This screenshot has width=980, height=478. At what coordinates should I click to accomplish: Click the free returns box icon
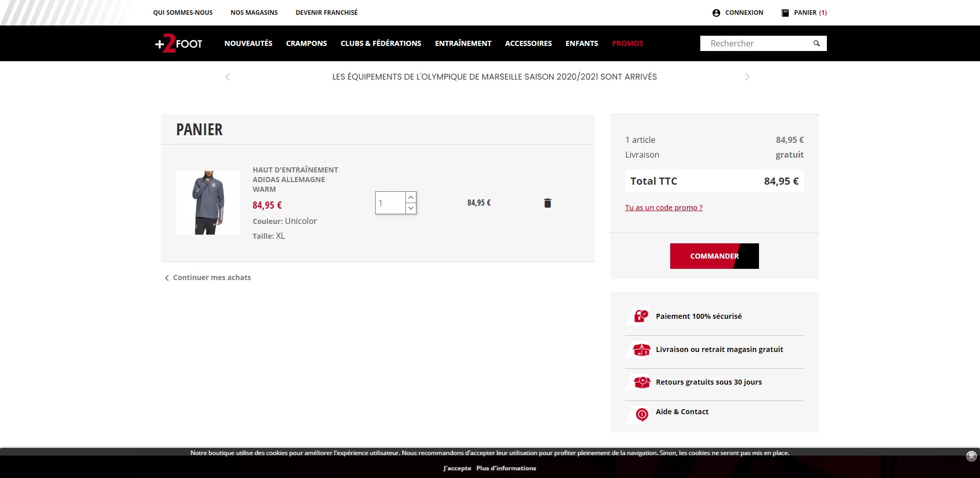(642, 382)
